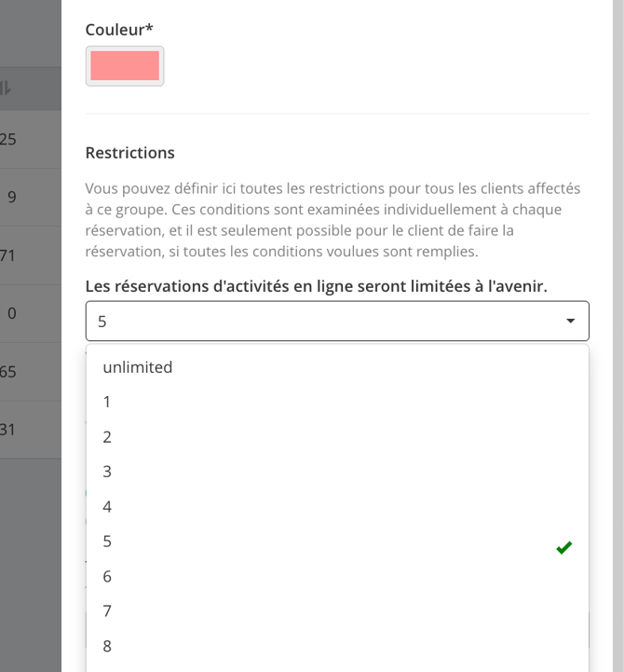Click the dimmed table row showing 65
Image resolution: width=624 pixels, height=672 pixels.
[x=31, y=372]
